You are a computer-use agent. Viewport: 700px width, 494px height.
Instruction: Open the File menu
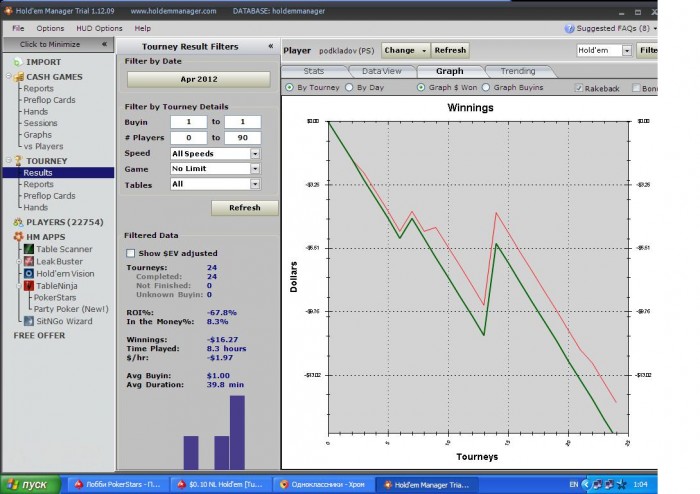(18, 29)
